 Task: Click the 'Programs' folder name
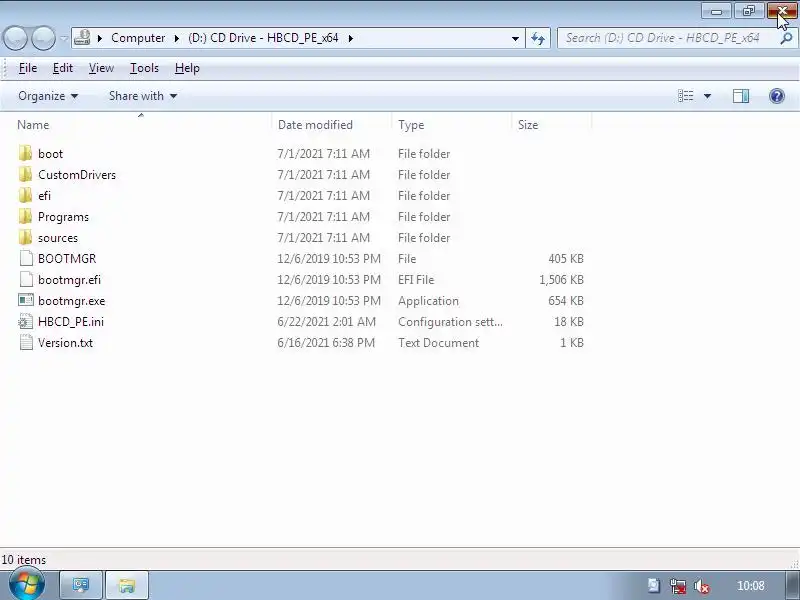coord(63,217)
